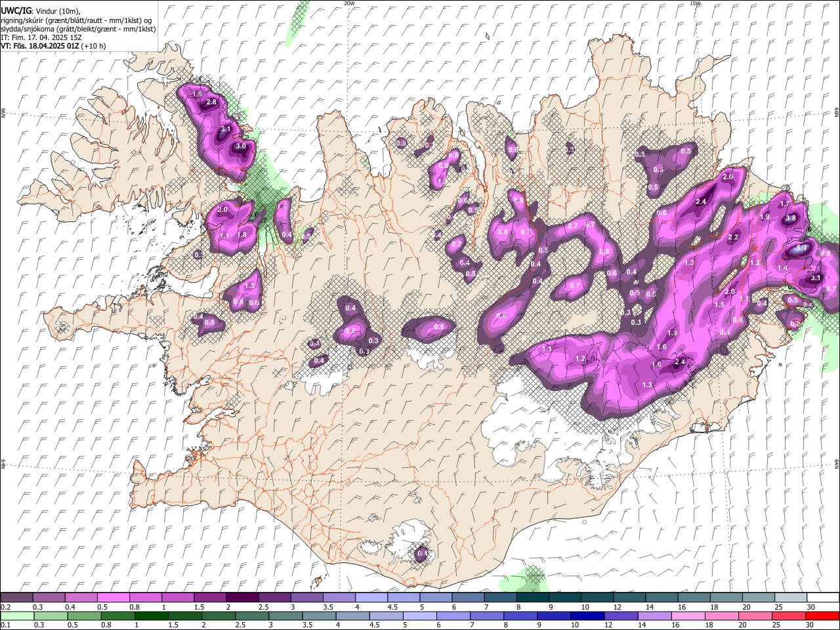Click the 3.0 value label on the map
This screenshot has width=840, height=630.
(241, 146)
